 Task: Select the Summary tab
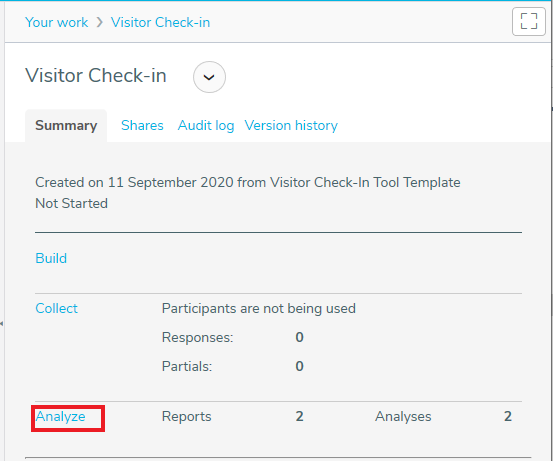(x=66, y=126)
